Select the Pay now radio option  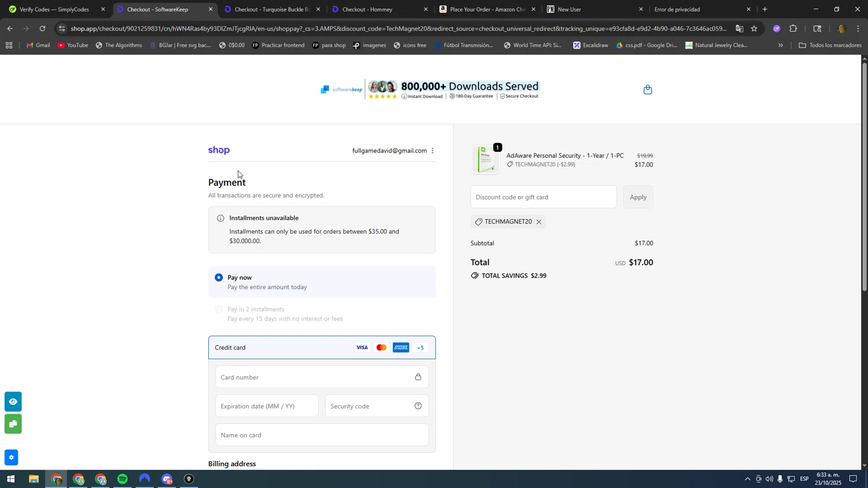(x=219, y=278)
